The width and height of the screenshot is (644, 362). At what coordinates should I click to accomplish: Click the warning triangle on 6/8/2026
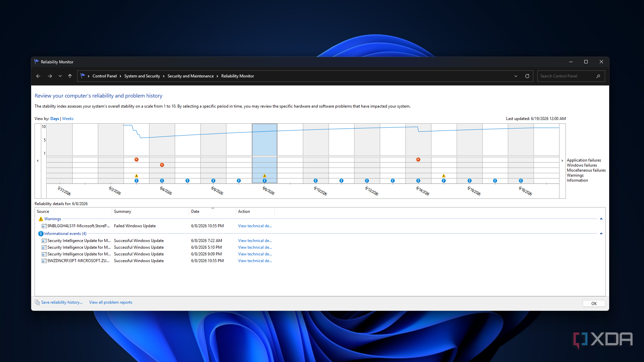click(x=265, y=176)
